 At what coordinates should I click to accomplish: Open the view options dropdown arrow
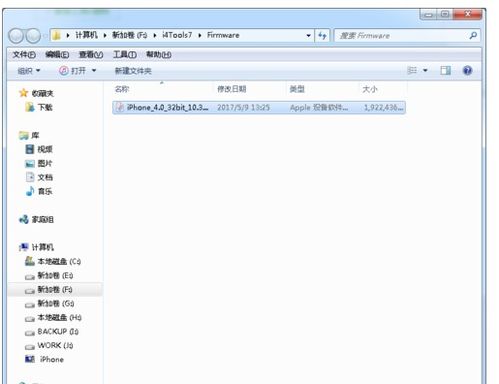point(425,70)
